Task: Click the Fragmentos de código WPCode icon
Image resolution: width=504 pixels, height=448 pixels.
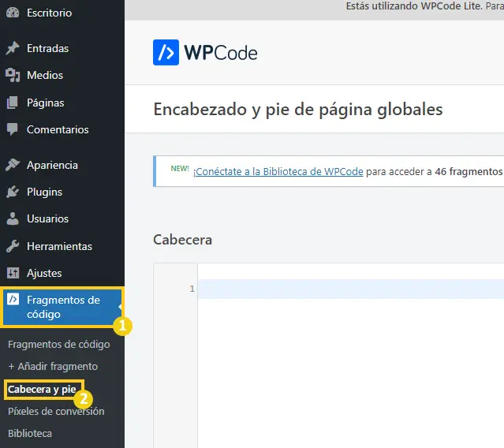Action: point(13,299)
